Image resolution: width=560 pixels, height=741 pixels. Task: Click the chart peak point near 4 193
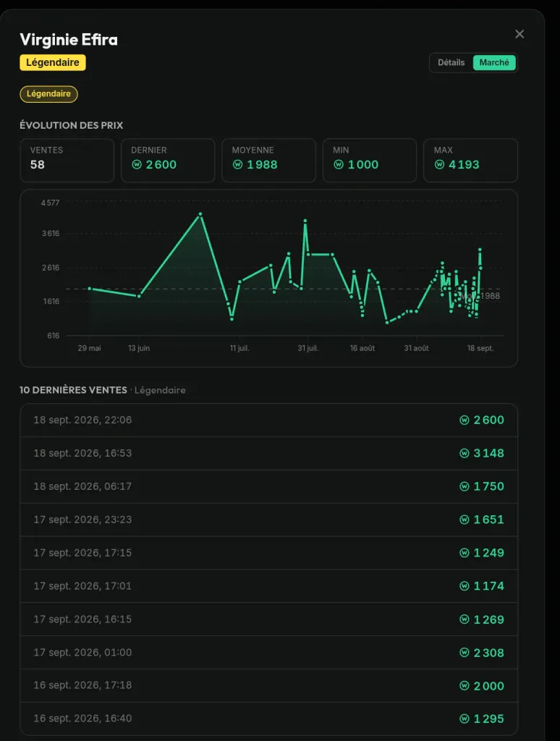200,214
